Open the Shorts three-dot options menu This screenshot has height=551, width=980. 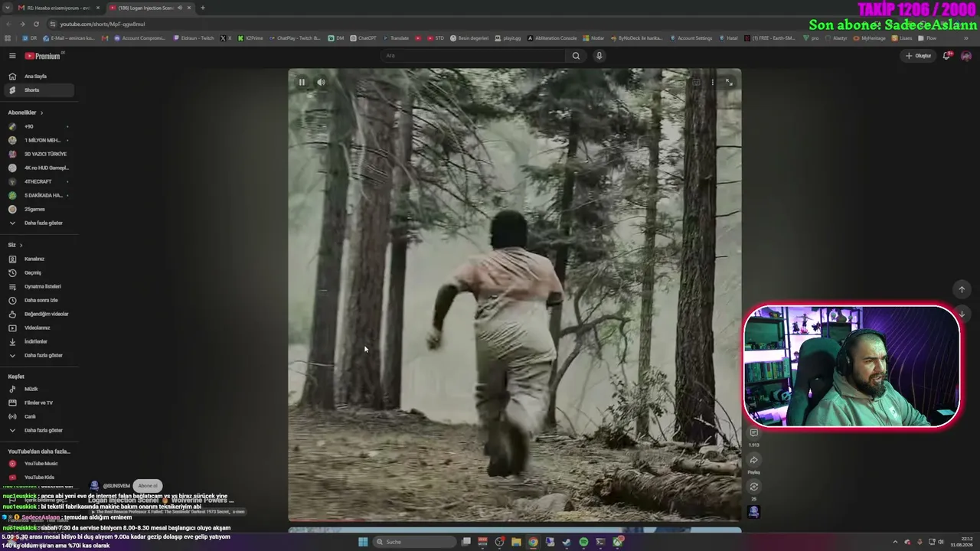point(712,82)
